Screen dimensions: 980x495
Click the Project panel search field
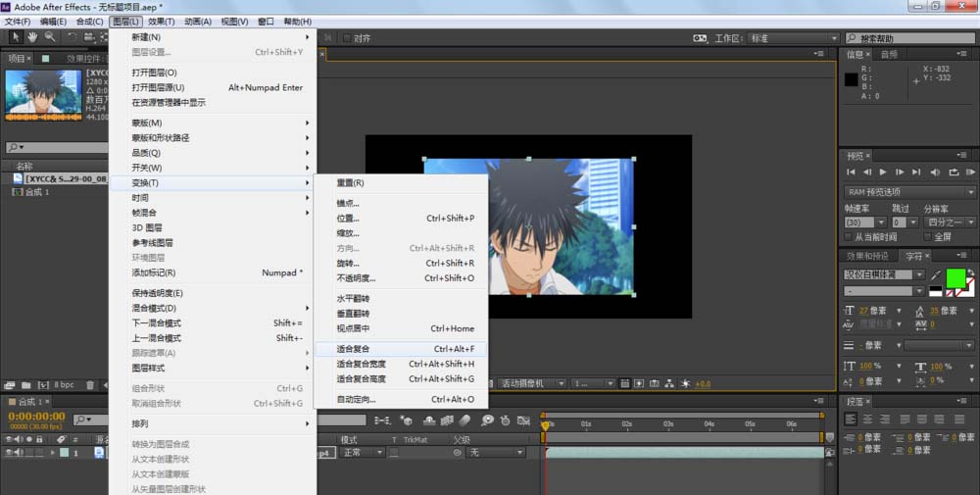(56, 147)
